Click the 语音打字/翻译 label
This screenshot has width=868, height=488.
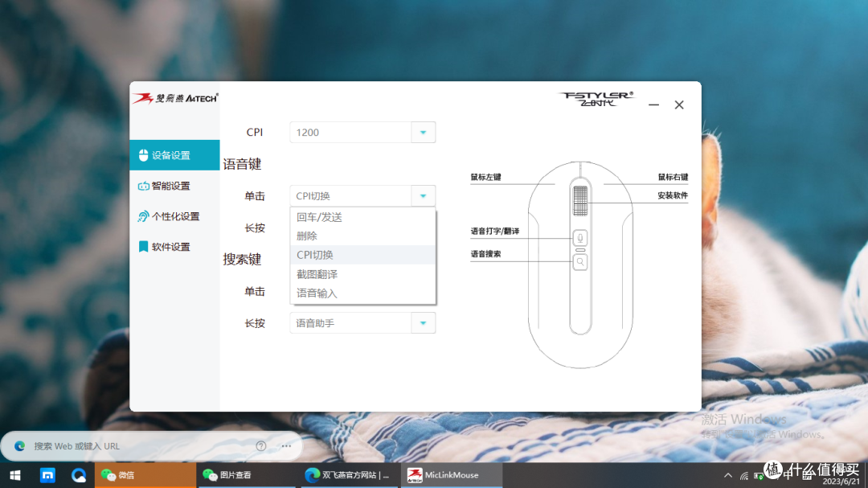pyautogui.click(x=495, y=231)
